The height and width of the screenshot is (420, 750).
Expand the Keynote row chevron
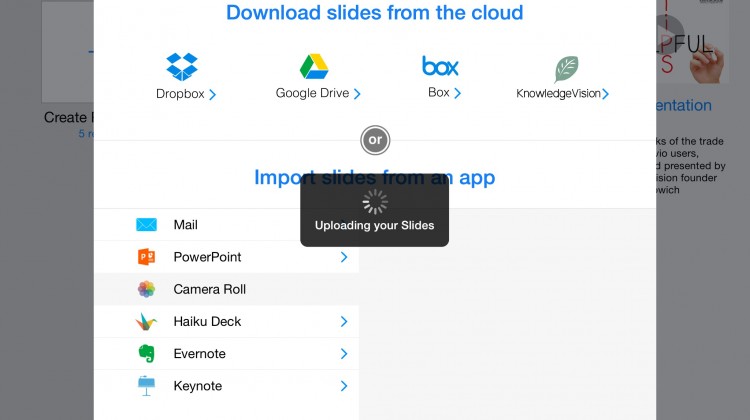[x=343, y=386]
